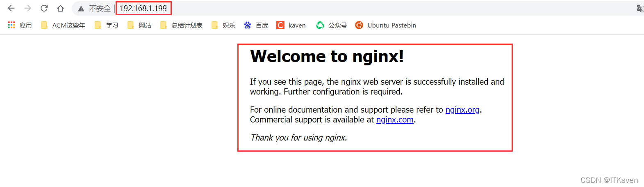Click the Welcome to nginx! heading
The image size is (644, 187).
[x=327, y=56]
